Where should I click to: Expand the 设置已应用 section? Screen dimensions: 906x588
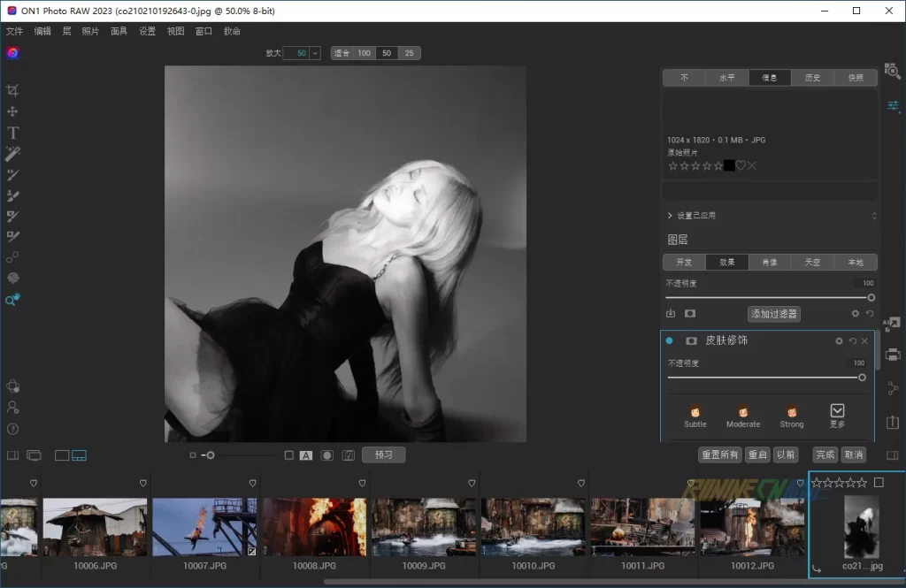670,216
